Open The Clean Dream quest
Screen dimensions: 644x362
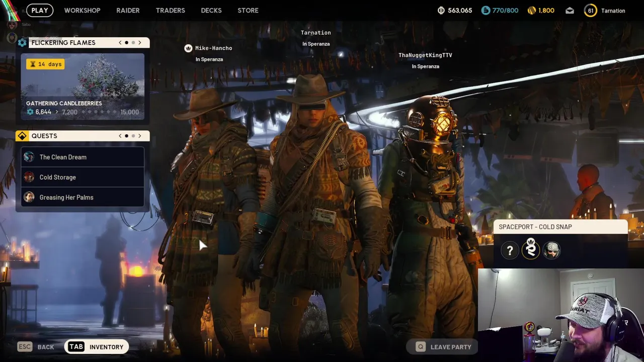tap(83, 157)
